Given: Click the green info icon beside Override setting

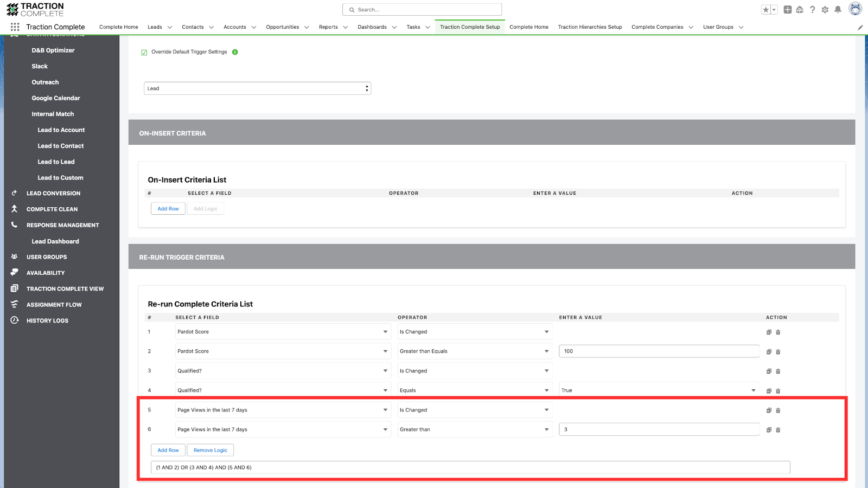Looking at the screenshot, I should point(235,52).
